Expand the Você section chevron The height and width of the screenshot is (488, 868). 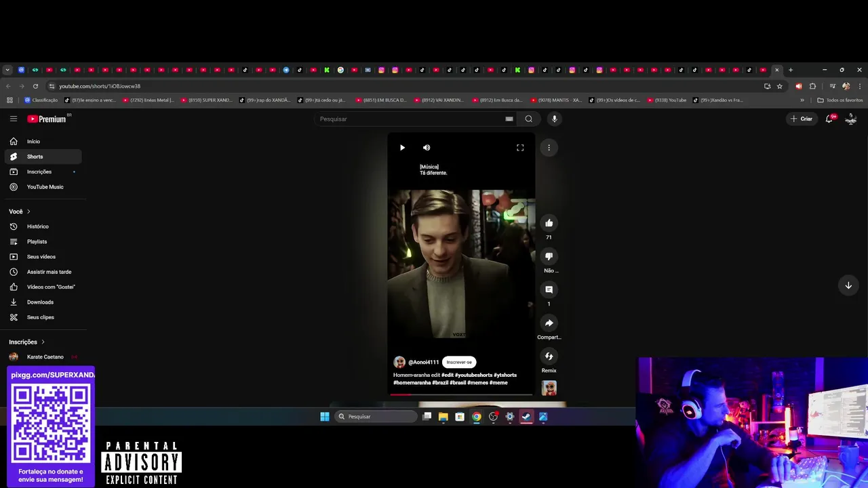[x=28, y=211]
